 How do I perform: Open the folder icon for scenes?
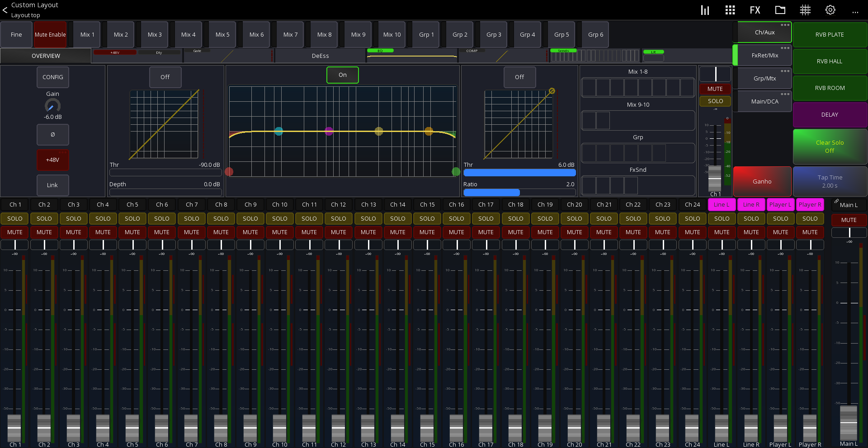[780, 10]
